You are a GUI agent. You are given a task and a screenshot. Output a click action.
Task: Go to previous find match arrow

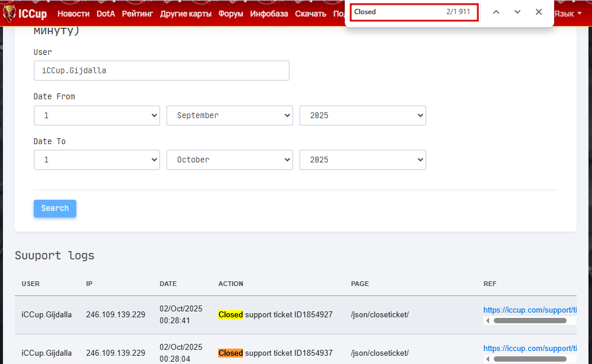[x=496, y=12]
